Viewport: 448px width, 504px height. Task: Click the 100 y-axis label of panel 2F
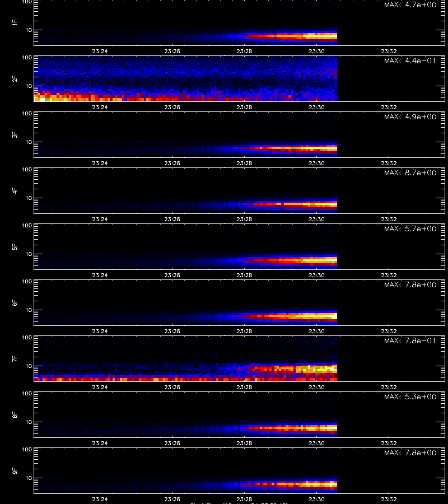[27, 58]
